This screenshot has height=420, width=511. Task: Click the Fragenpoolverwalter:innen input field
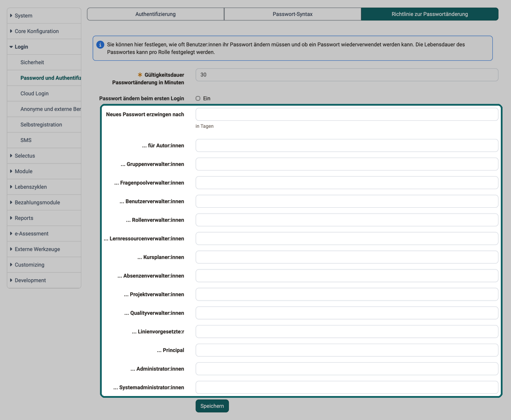pyautogui.click(x=347, y=182)
